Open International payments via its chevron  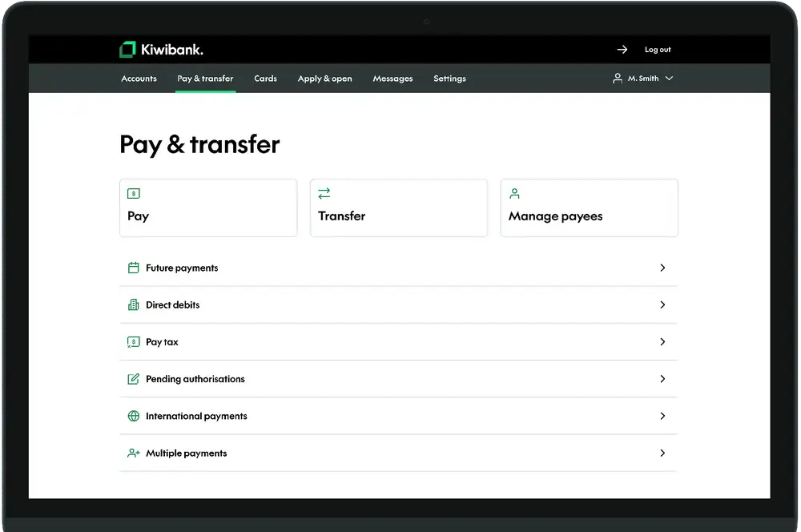(x=662, y=416)
